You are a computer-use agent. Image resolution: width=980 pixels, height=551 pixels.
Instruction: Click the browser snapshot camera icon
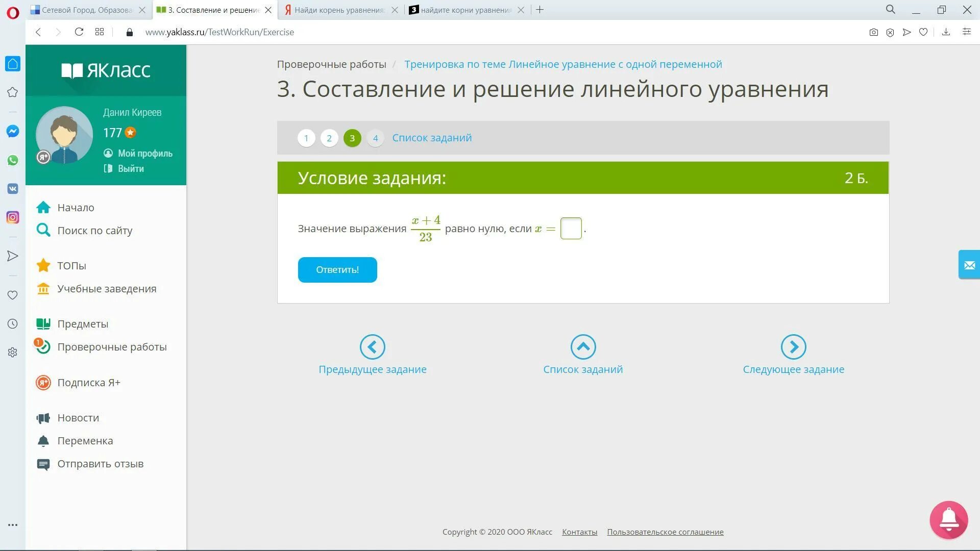[x=873, y=32]
